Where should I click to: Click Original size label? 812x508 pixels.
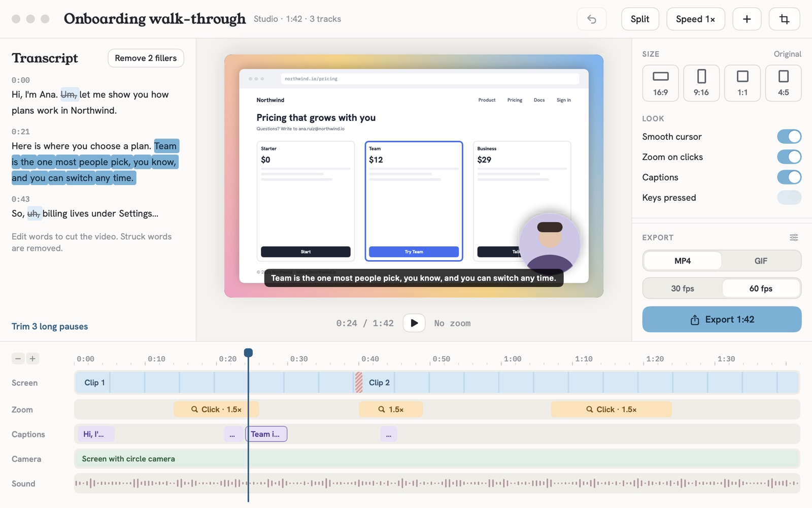pyautogui.click(x=787, y=54)
